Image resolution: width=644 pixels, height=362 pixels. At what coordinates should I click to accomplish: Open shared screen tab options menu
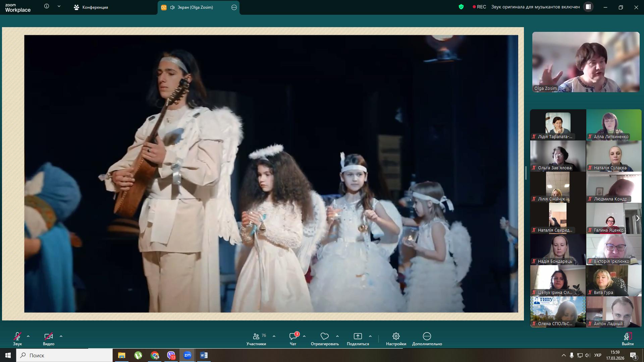(x=234, y=7)
